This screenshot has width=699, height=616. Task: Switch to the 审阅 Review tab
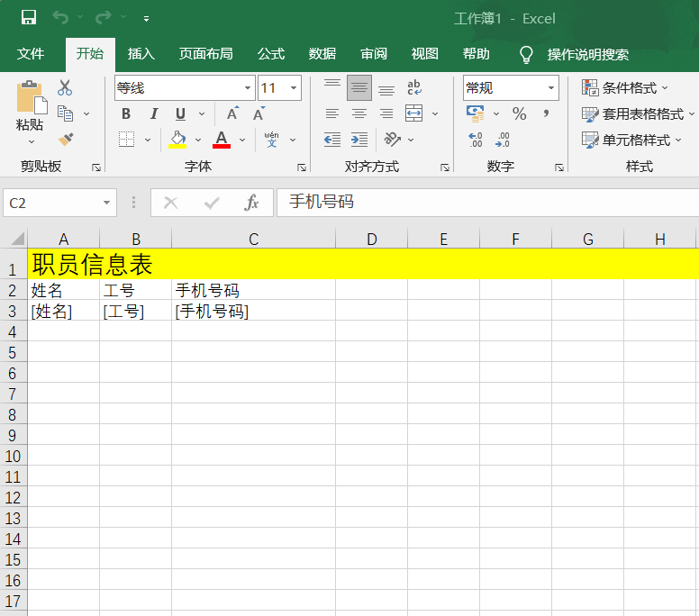point(374,54)
